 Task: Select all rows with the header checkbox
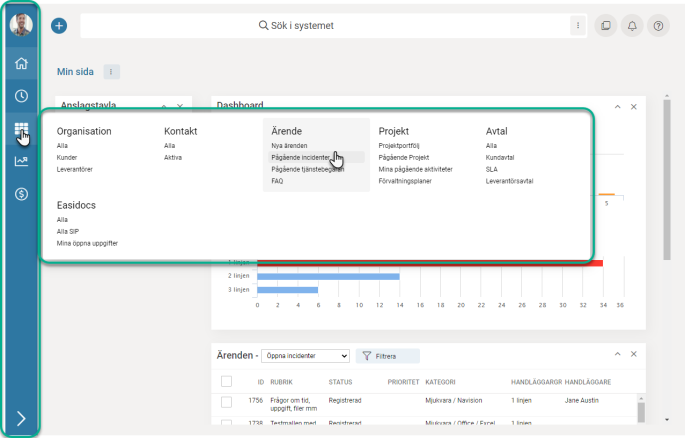[226, 381]
